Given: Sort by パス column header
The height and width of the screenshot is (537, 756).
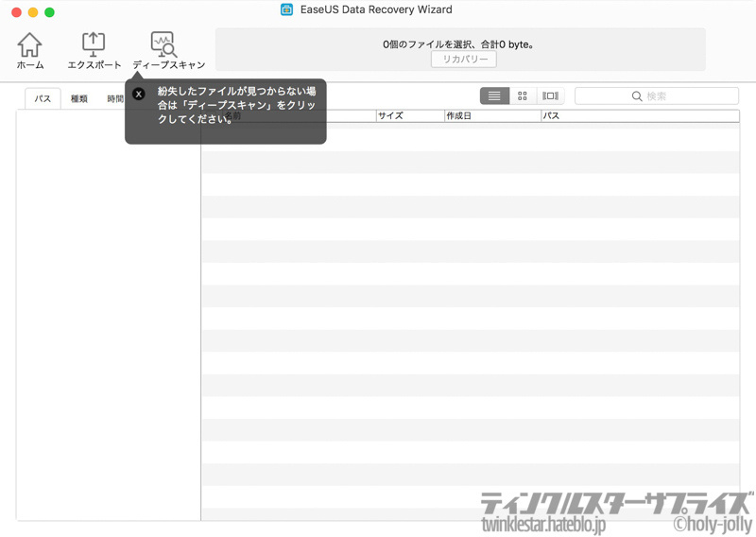Looking at the screenshot, I should point(641,115).
